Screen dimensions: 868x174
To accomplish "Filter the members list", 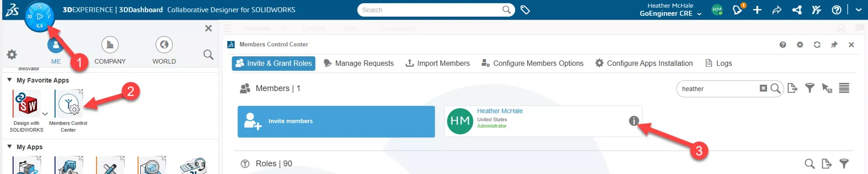I will pos(810,88).
